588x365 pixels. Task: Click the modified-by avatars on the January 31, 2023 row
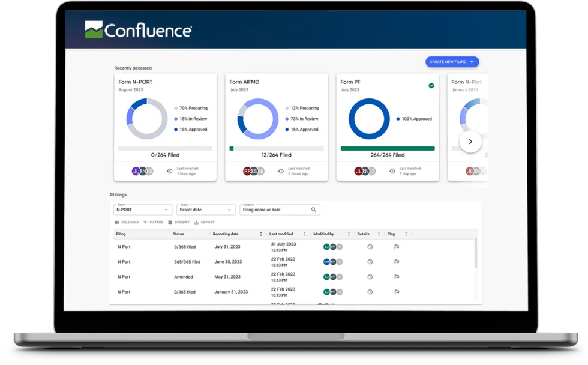click(x=333, y=292)
